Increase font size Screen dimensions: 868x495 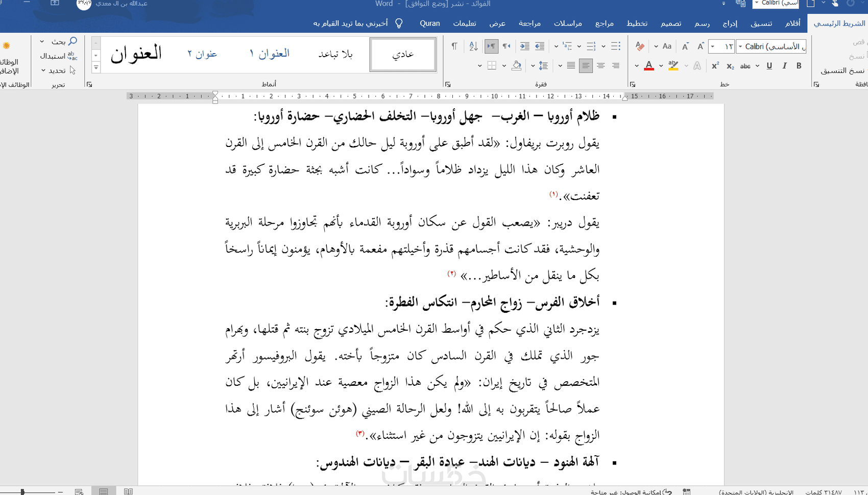tap(701, 46)
